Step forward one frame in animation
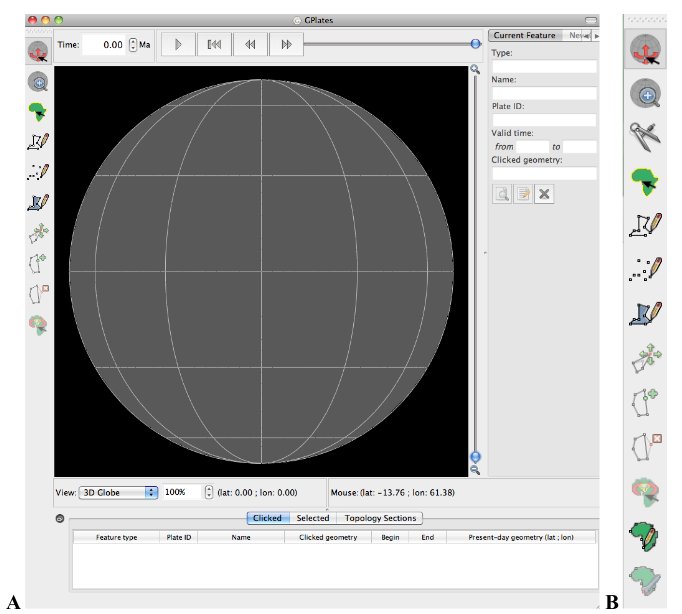This screenshot has width=682, height=614. click(286, 44)
